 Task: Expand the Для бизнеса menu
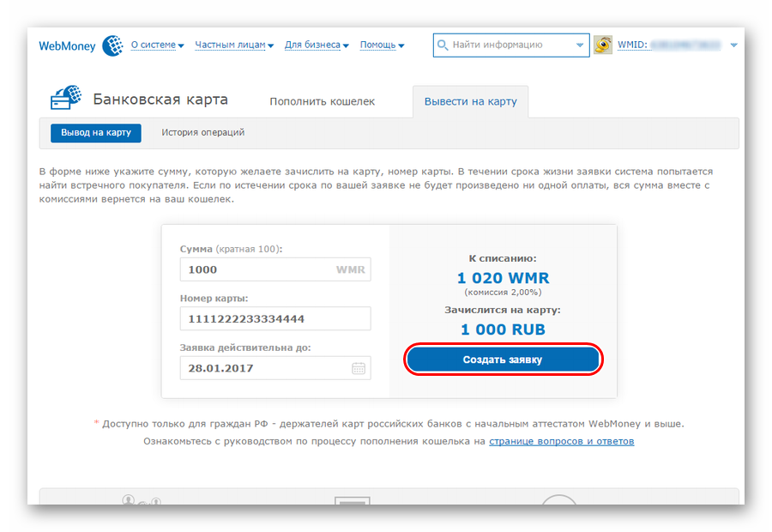[316, 45]
